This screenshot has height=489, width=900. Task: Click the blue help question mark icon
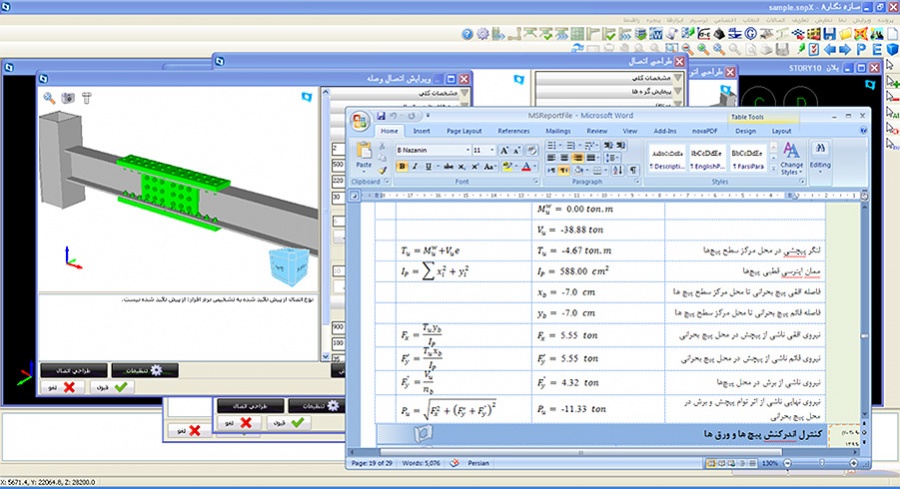coord(467,33)
